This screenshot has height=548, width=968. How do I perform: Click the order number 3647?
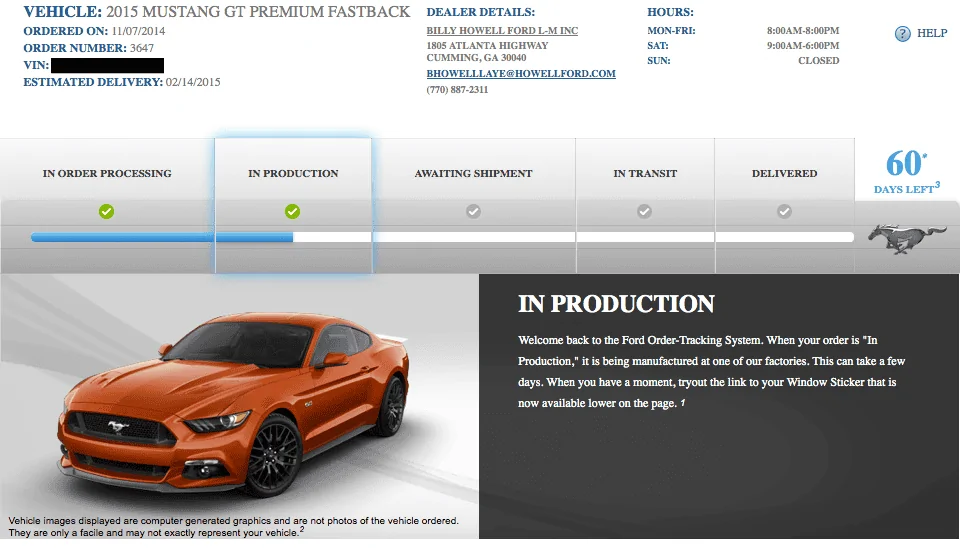[141, 48]
